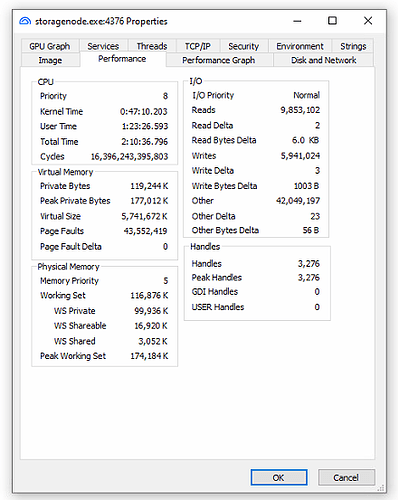This screenshot has width=398, height=500.
Task: Click the Peak Handles label
Action: coord(217,277)
